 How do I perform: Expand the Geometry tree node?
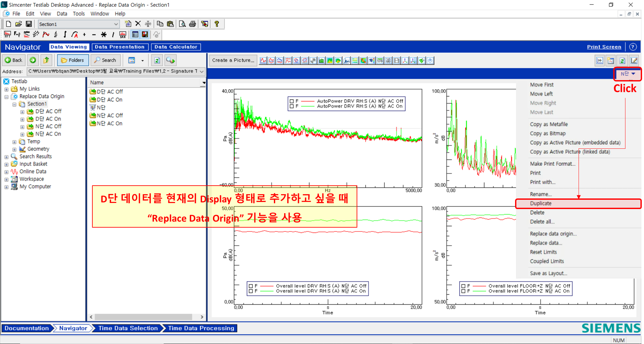[14, 149]
